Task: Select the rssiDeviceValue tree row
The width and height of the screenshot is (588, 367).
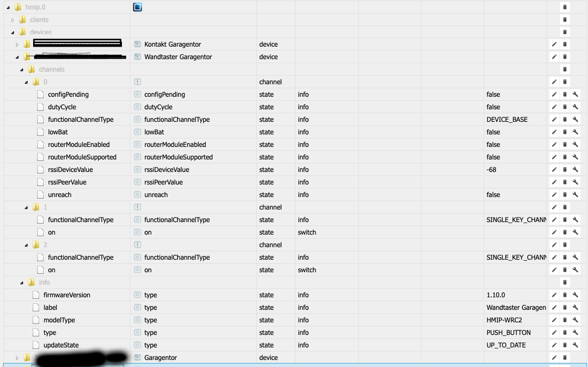Action: pyautogui.click(x=71, y=170)
